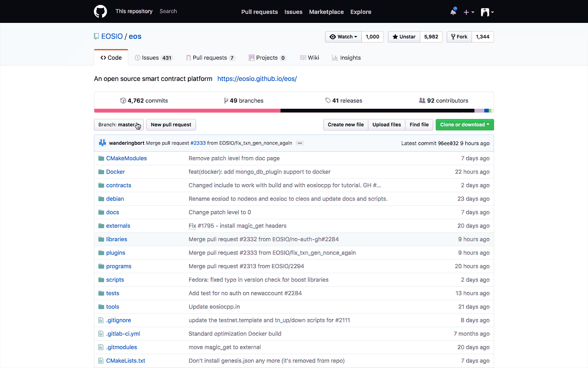Click the Find file button
The image size is (588, 368).
[419, 125]
